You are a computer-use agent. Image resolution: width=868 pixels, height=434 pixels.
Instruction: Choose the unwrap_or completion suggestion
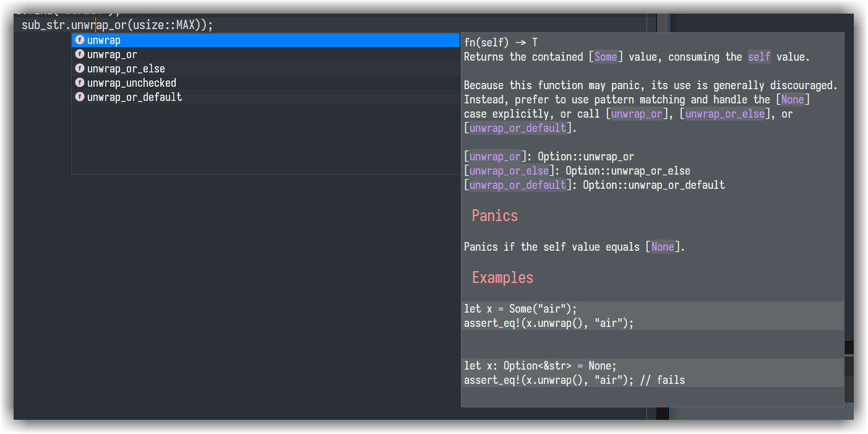tap(112, 54)
